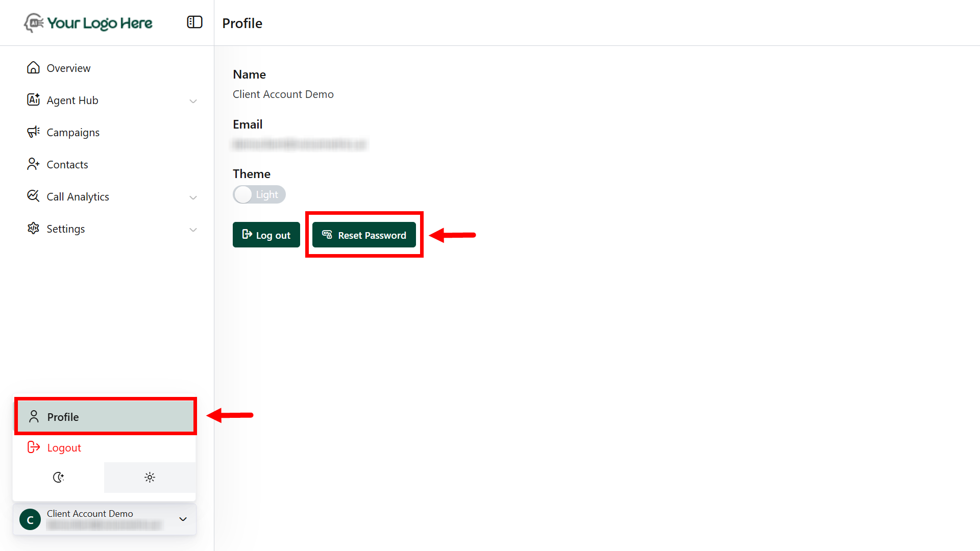
Task: Expand Agent Hub chevron
Action: point(193,101)
